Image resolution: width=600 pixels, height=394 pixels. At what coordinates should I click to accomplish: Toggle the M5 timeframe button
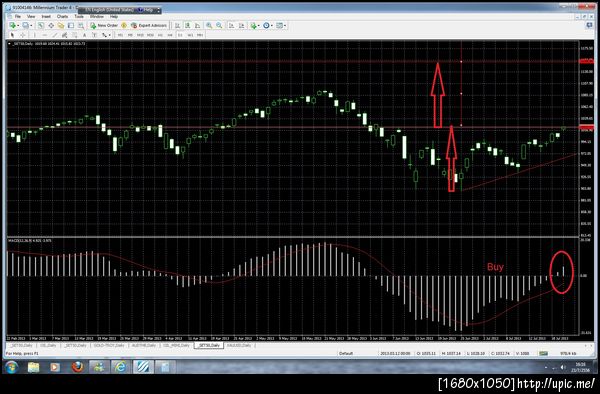coord(130,35)
